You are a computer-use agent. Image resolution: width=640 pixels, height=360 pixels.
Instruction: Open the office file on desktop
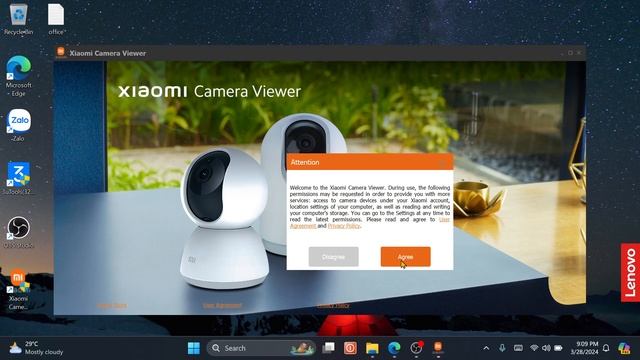tap(56, 19)
